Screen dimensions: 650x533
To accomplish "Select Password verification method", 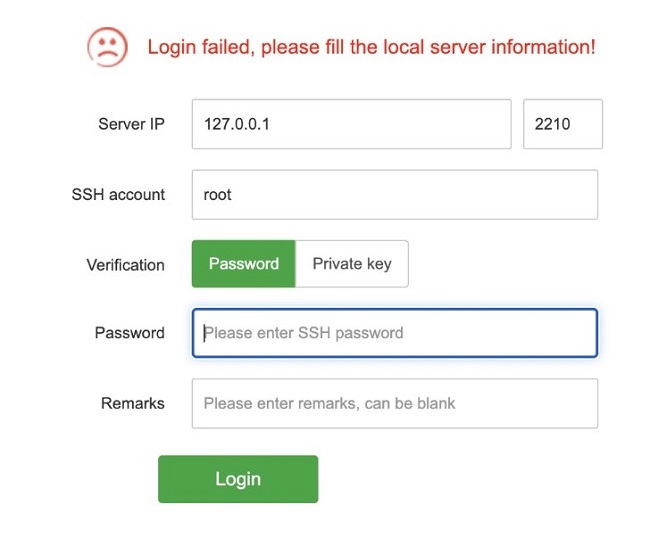I will [243, 264].
